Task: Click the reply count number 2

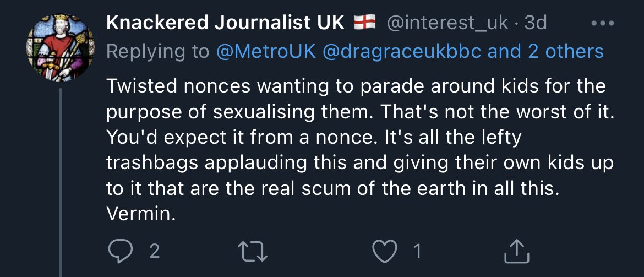Action: (x=154, y=252)
